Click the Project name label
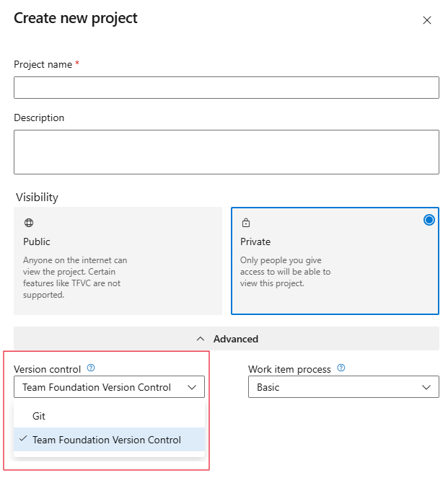This screenshot has width=448, height=501. pos(43,65)
